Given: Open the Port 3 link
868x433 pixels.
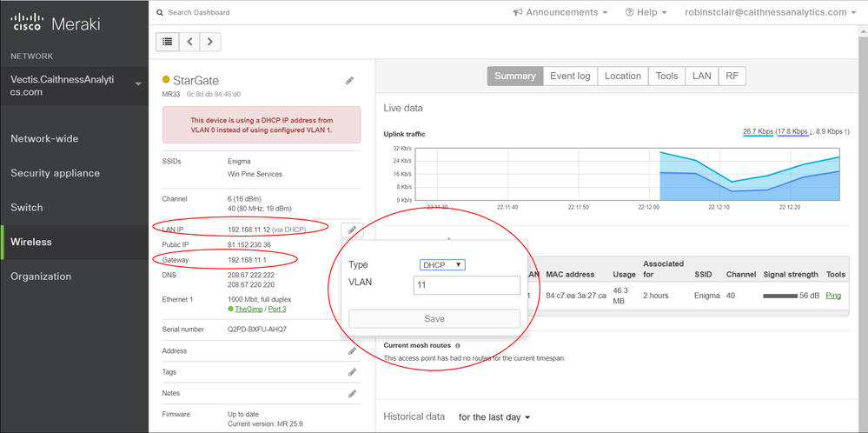Looking at the screenshot, I should click(x=277, y=309).
